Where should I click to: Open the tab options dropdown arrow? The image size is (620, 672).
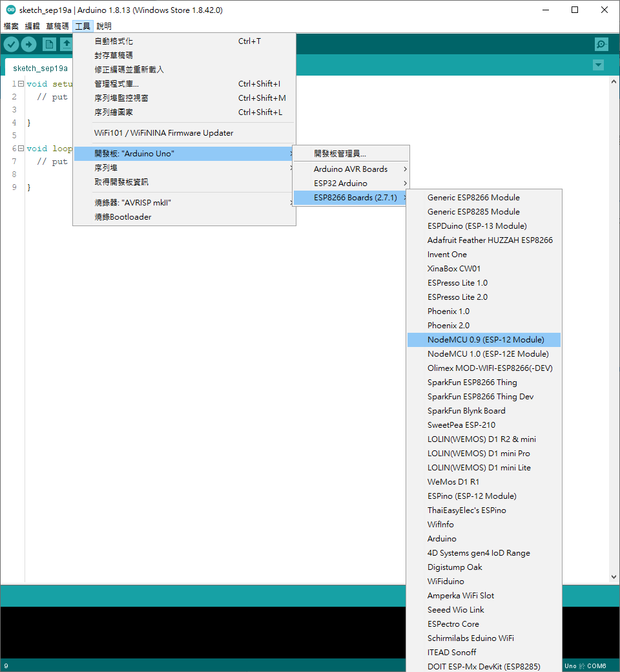coord(598,65)
